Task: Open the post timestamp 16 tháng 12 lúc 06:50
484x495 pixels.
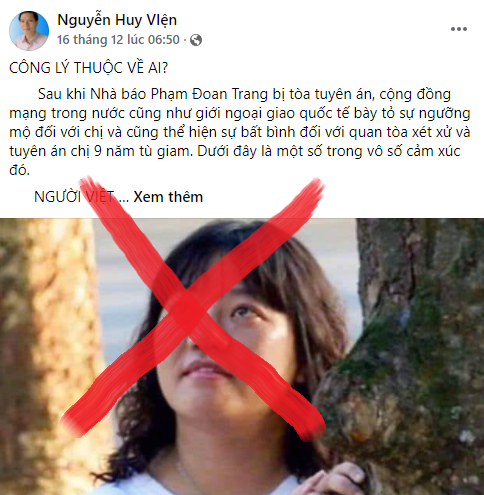Action: tap(118, 40)
